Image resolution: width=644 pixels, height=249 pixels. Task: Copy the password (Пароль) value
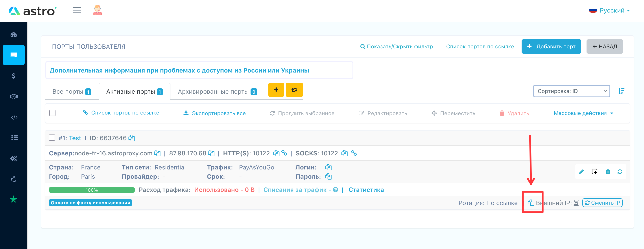click(x=328, y=176)
